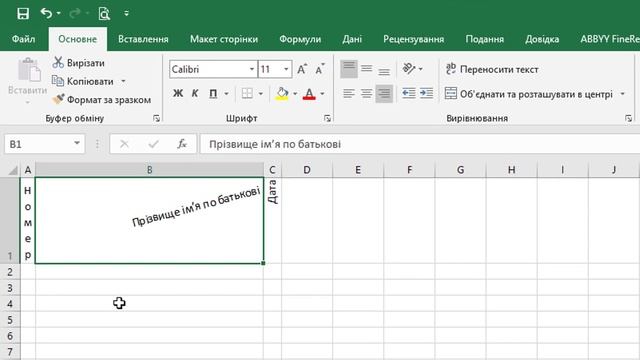Click the Name Box showing B1
The height and width of the screenshot is (360, 640).
tap(39, 144)
